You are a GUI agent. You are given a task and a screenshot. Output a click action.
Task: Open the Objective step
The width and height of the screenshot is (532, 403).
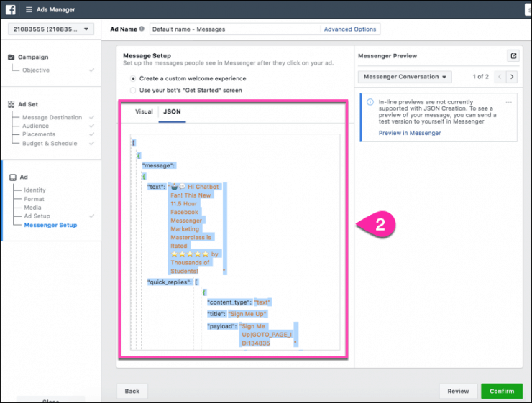pos(36,70)
